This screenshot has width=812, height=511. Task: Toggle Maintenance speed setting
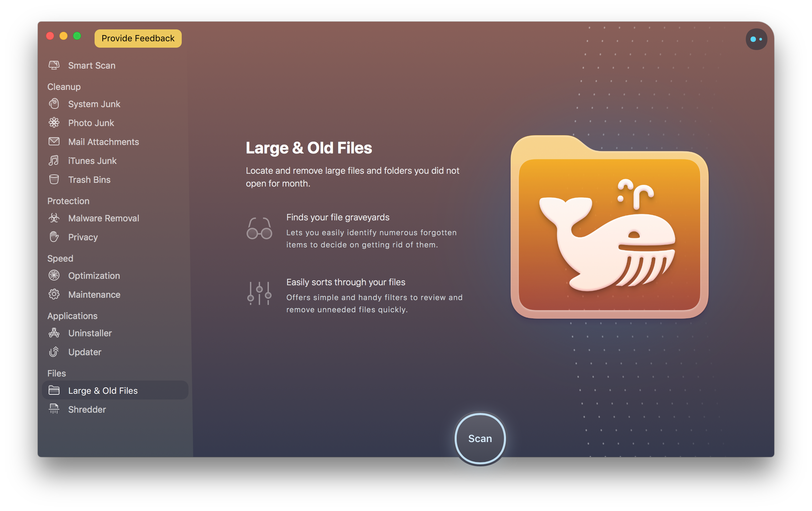coord(94,294)
